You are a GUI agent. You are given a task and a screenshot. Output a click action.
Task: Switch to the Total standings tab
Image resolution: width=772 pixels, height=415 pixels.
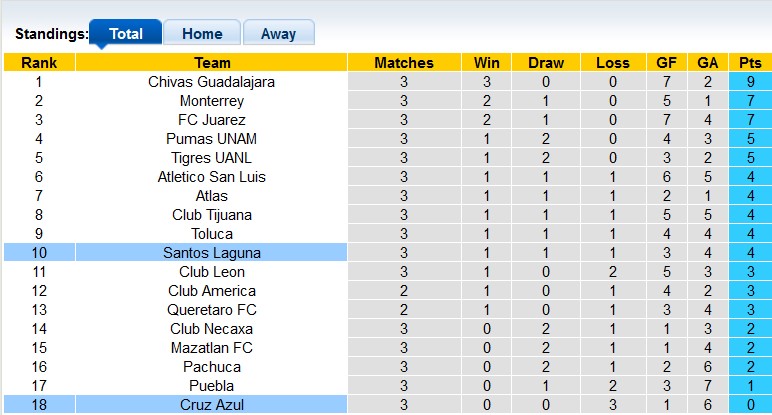tap(125, 33)
